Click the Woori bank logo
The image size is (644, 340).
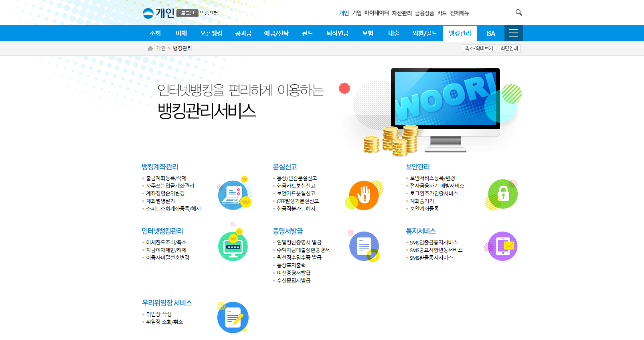[x=148, y=13]
